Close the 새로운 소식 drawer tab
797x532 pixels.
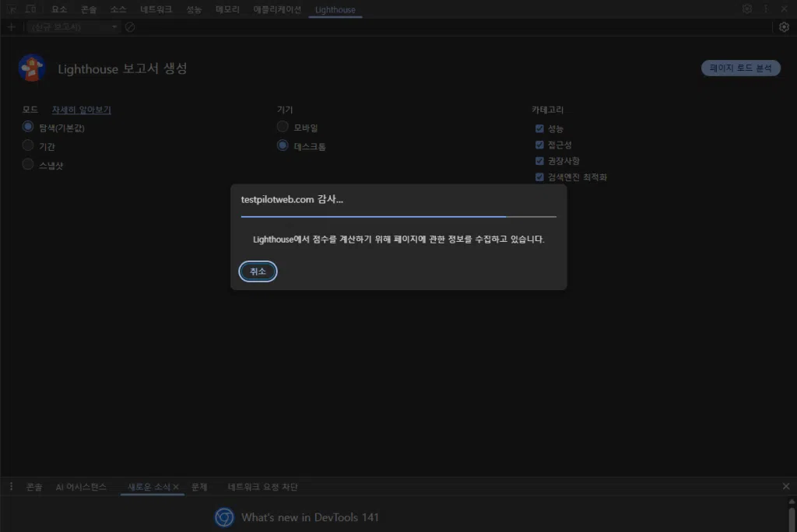(x=177, y=485)
